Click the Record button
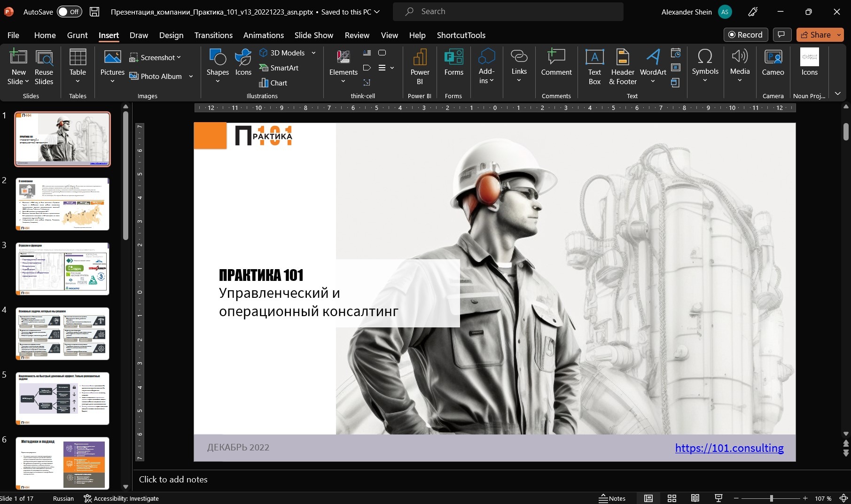851x504 pixels. pyautogui.click(x=745, y=35)
